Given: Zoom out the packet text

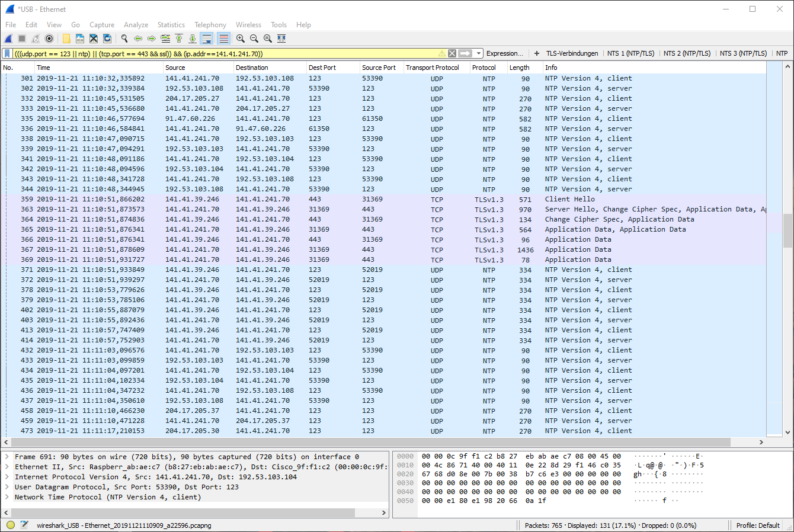Looking at the screenshot, I should [254, 39].
